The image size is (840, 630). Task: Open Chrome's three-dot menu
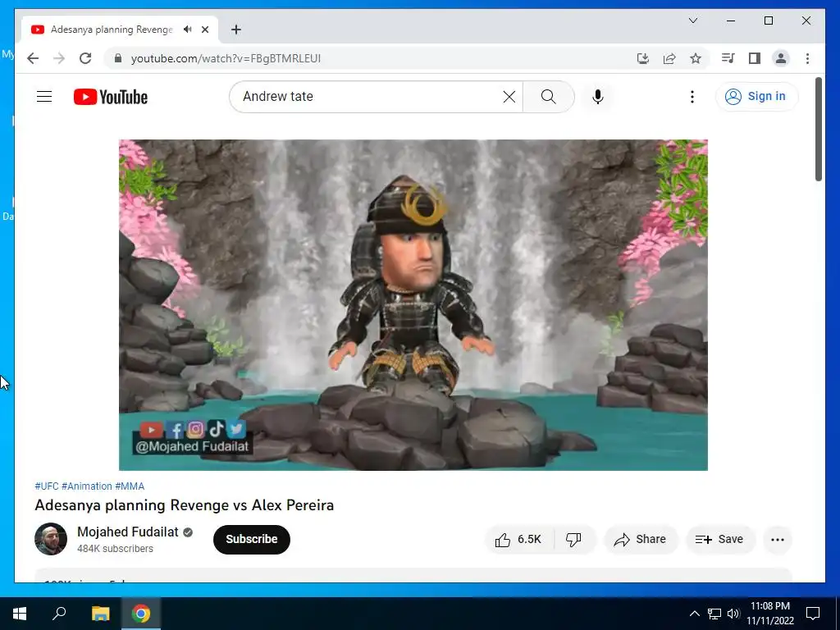[807, 58]
